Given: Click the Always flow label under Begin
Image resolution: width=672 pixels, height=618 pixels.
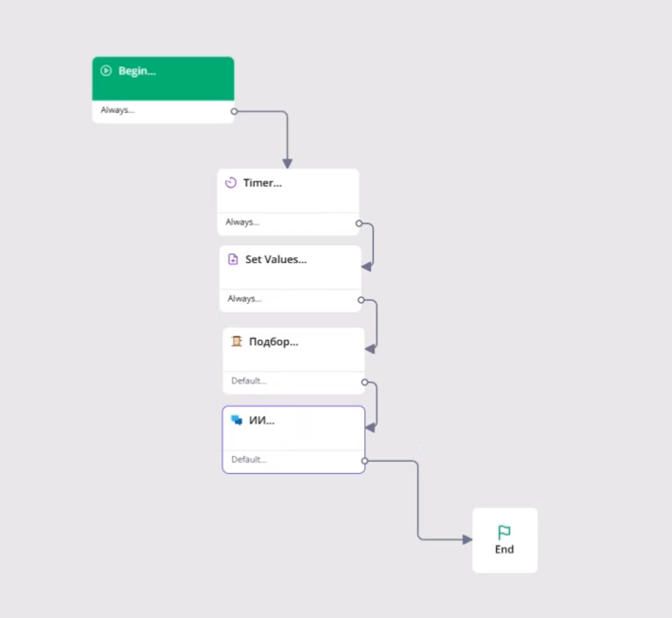Looking at the screenshot, I should point(117,111).
